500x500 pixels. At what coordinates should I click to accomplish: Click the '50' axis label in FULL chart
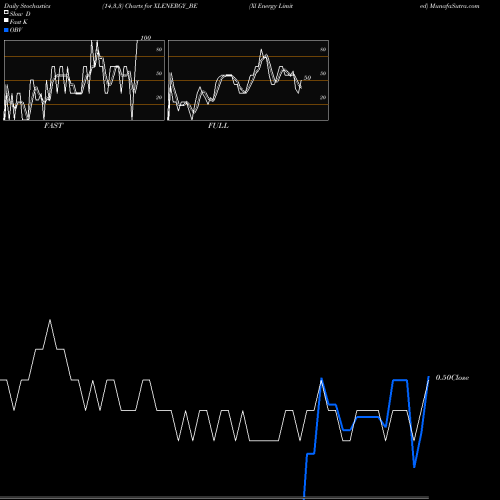pos(323,73)
